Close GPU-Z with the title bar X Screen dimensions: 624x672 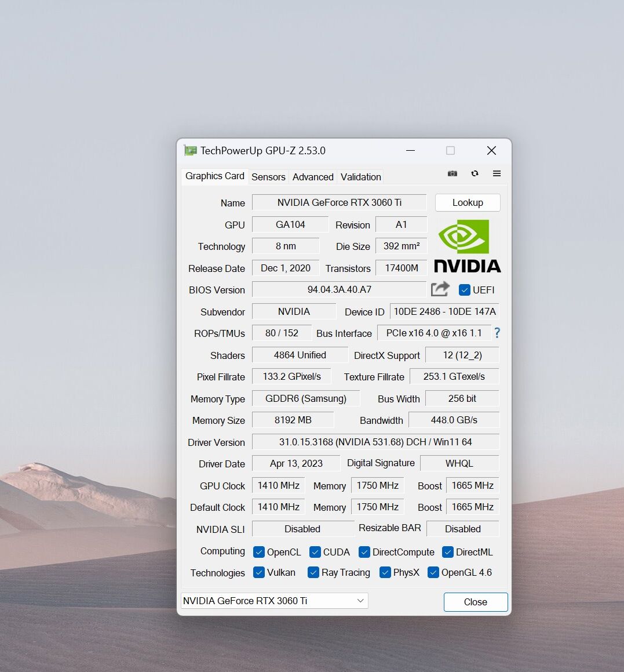491,150
